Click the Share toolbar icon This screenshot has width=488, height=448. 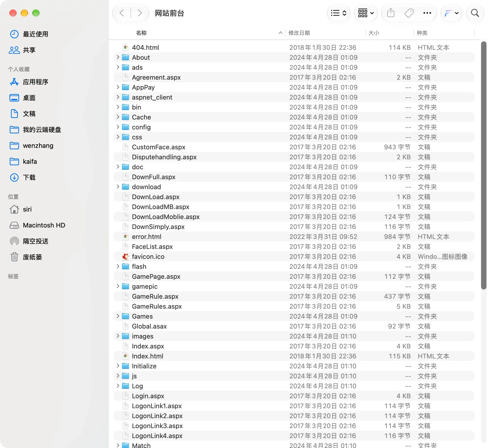(391, 13)
